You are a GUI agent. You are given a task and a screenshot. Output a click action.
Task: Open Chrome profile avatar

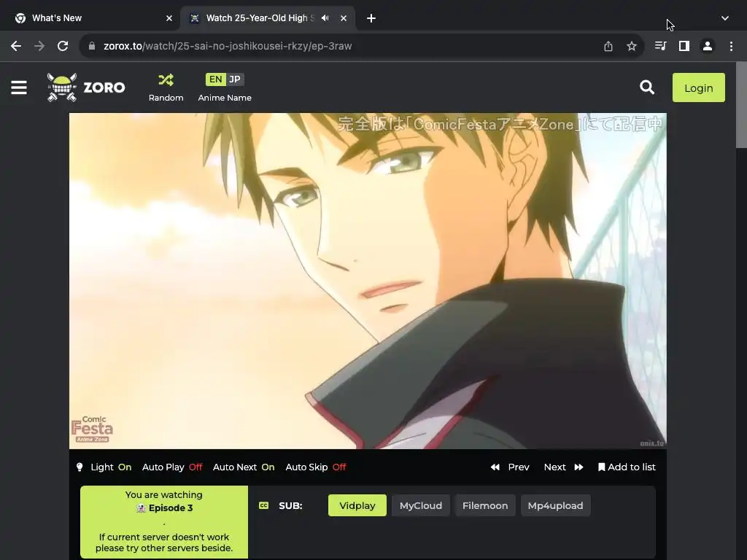[x=708, y=46]
